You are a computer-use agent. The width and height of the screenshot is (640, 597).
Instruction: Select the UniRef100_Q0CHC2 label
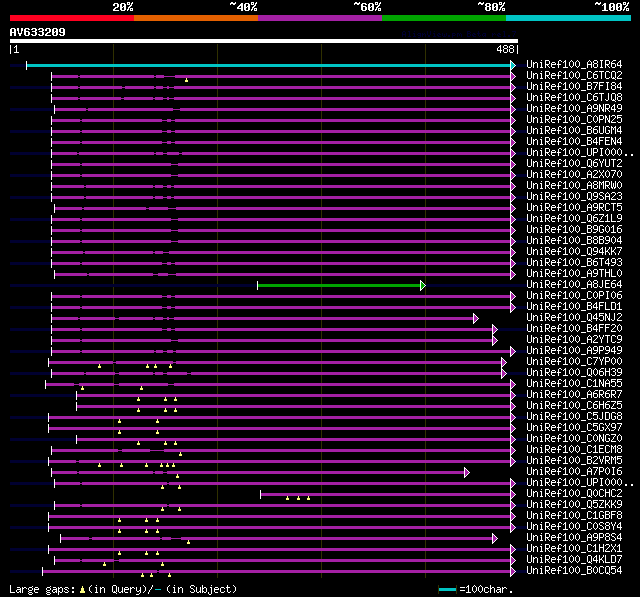pyautogui.click(x=574, y=494)
